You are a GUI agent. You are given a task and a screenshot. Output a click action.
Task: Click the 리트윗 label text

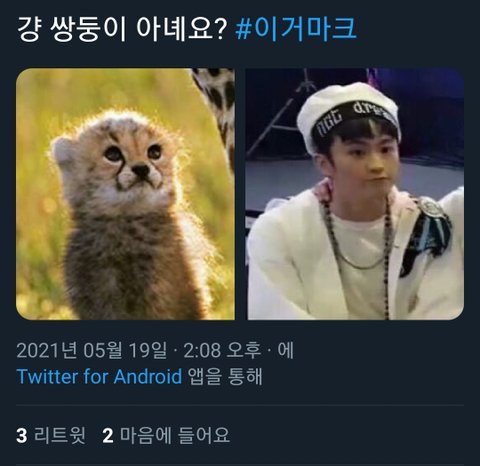(60, 435)
